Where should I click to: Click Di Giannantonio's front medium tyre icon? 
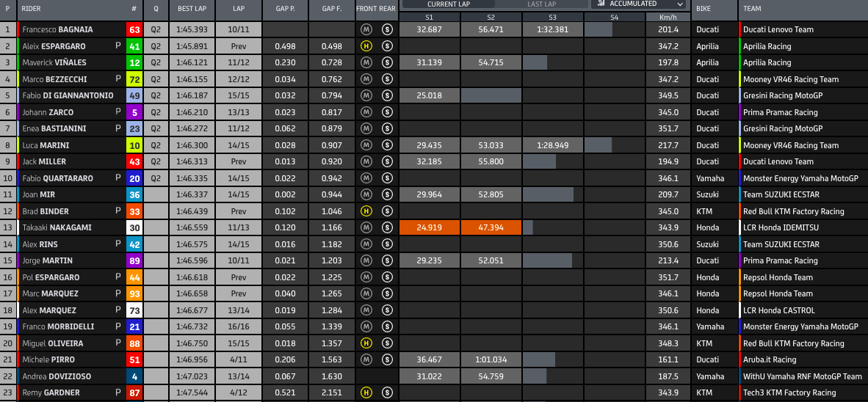click(x=366, y=95)
